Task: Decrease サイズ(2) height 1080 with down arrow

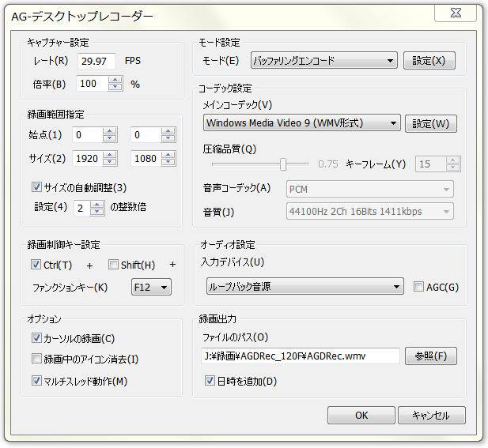Action: pyautogui.click(x=168, y=162)
